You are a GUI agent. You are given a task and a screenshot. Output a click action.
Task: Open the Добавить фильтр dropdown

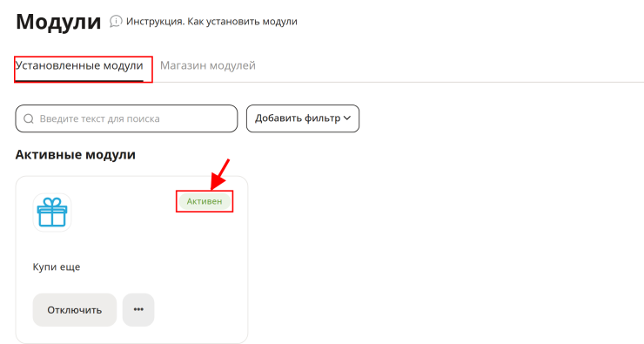coord(303,118)
